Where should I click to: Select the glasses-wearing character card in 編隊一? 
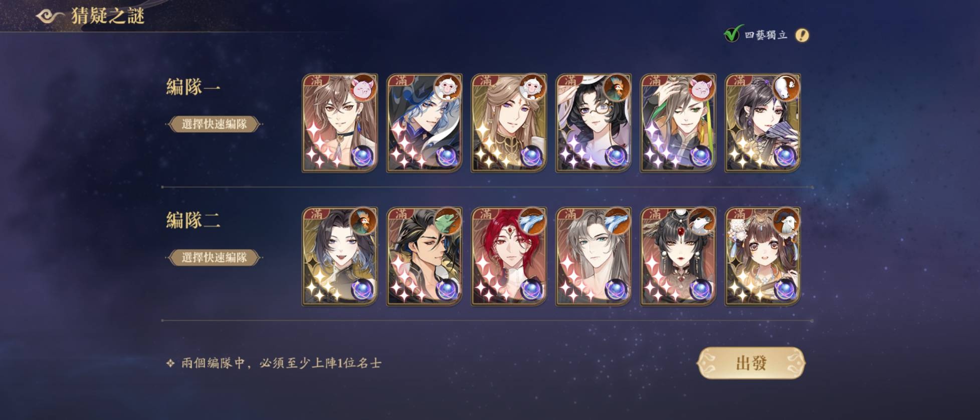point(594,123)
